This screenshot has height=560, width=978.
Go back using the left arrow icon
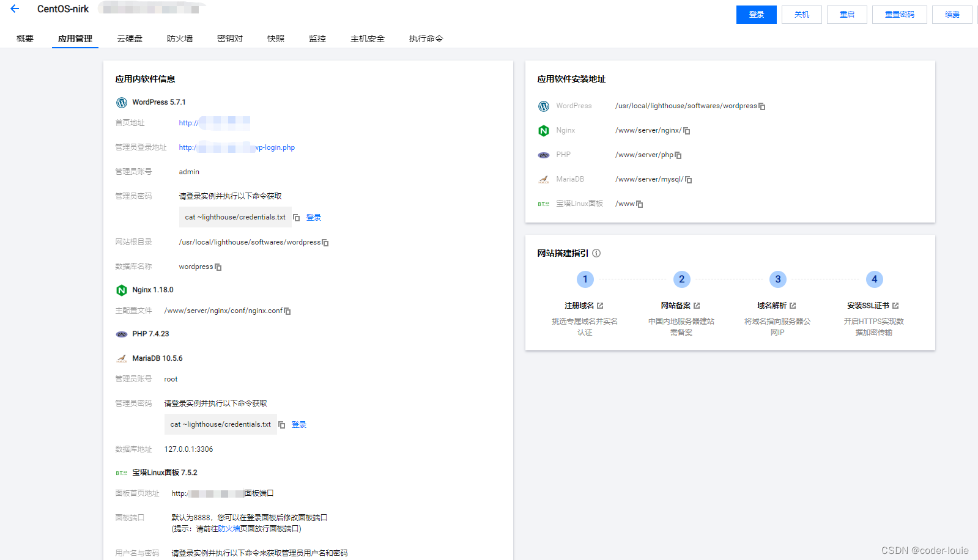pos(15,9)
